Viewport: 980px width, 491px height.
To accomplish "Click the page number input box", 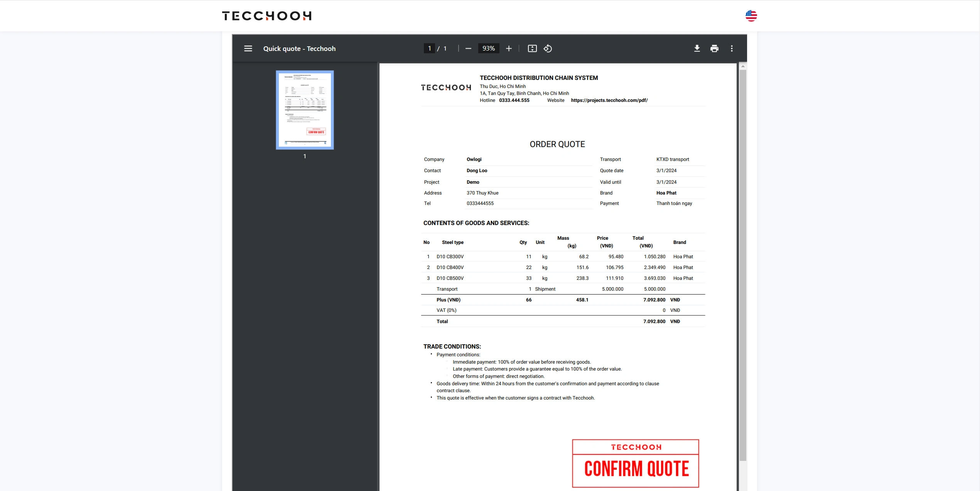I will [429, 49].
